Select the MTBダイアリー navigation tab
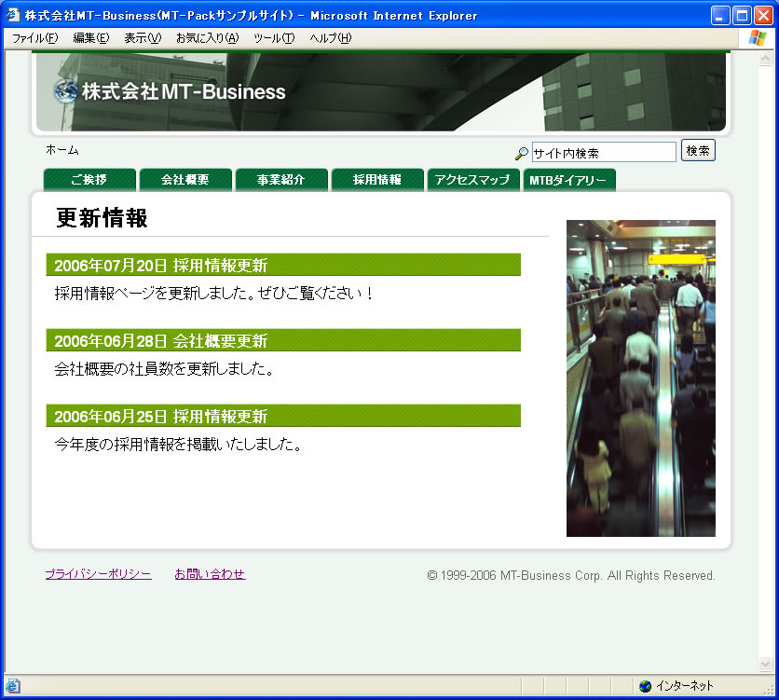Viewport: 779px width, 700px height. 569,180
